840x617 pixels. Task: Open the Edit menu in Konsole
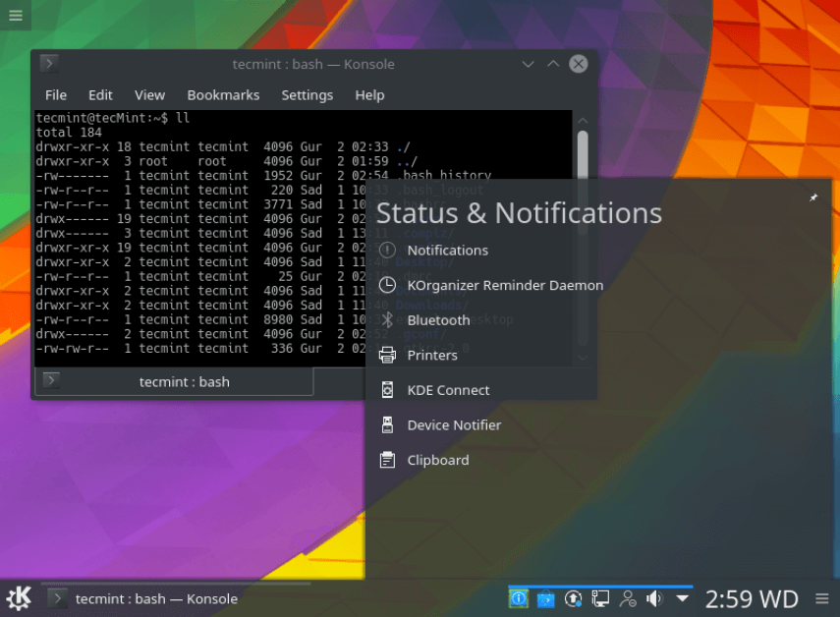click(100, 95)
